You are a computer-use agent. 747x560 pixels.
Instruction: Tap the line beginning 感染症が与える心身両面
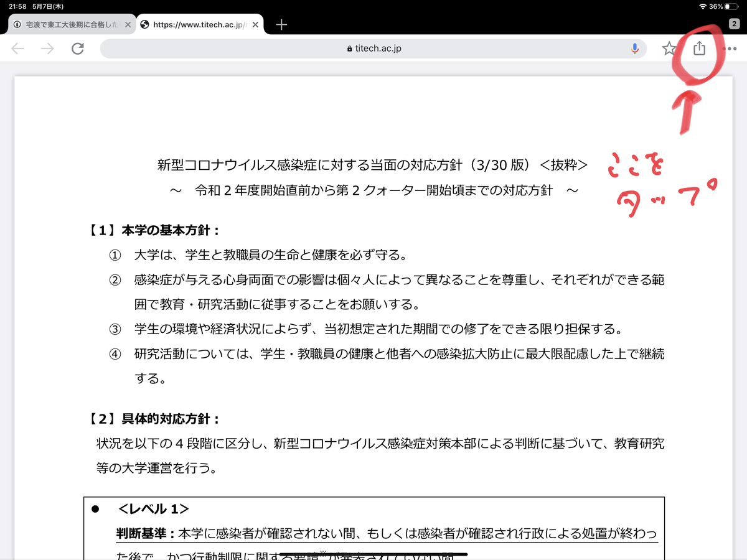[399, 280]
